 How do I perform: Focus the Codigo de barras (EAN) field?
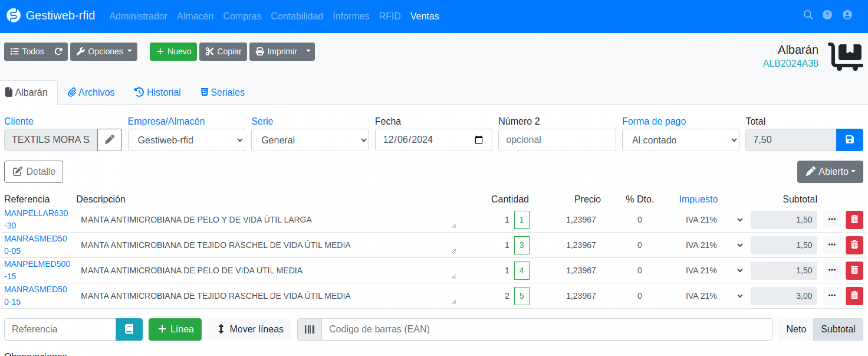tap(547, 329)
